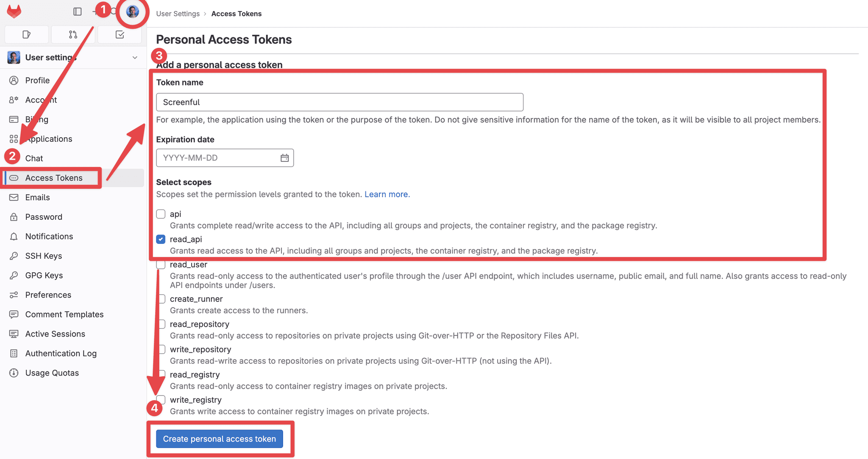This screenshot has width=868, height=459.
Task: Open the Learn more link about scopes
Action: click(x=387, y=194)
